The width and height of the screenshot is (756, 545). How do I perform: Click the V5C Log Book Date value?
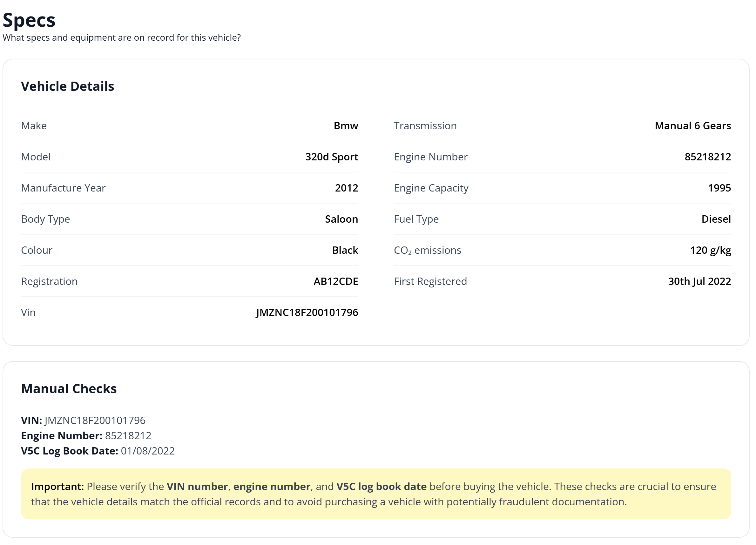tap(148, 451)
